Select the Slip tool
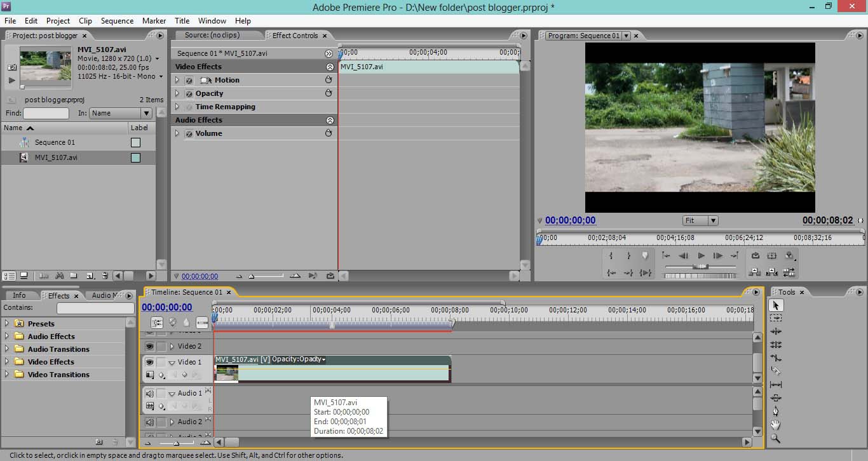This screenshot has width=868, height=461. [x=776, y=385]
